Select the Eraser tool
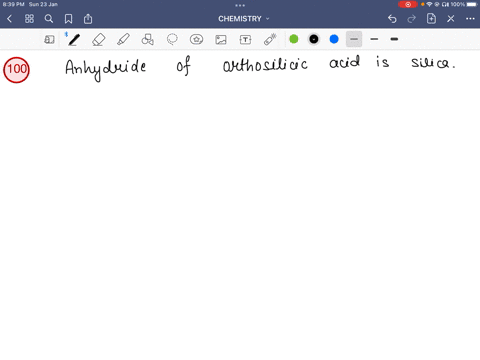Viewport: 480px width, 360px height. coord(99,39)
